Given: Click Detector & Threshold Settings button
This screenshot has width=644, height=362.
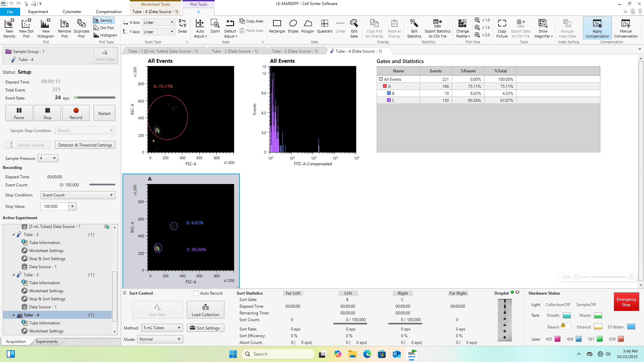Looking at the screenshot, I should click(85, 145).
